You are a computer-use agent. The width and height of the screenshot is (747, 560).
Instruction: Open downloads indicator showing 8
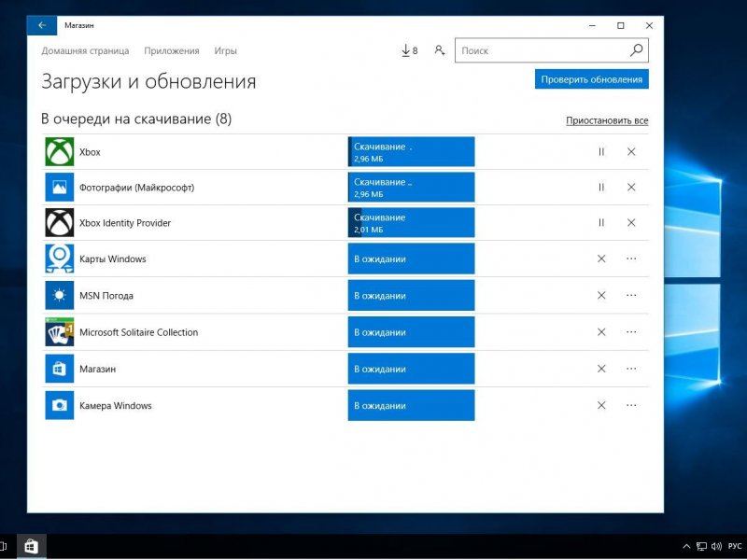410,50
